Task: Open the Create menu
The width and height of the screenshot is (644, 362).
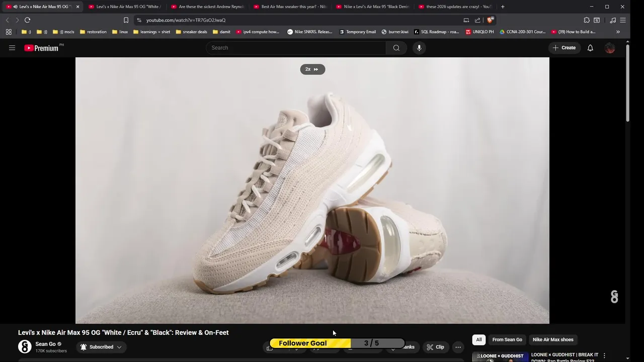Action: pyautogui.click(x=564, y=48)
